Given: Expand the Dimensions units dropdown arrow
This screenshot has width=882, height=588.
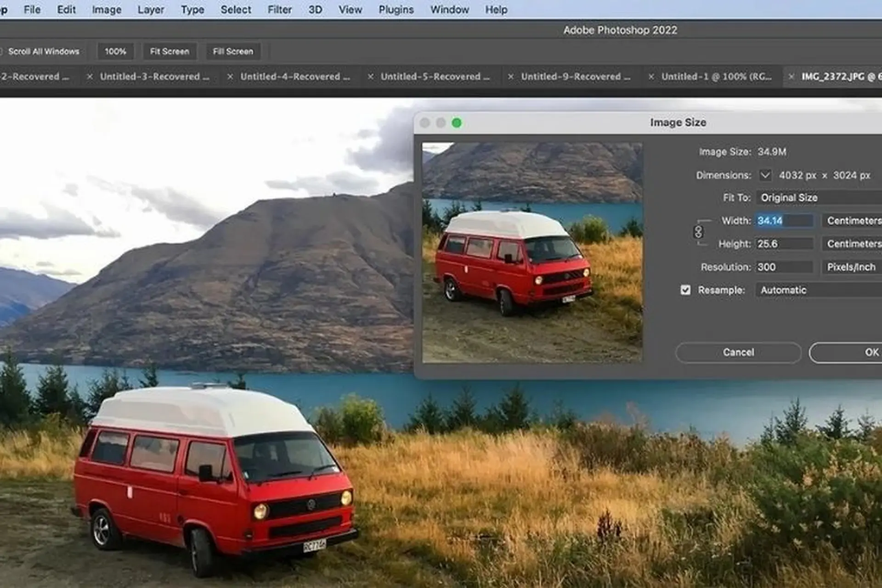Looking at the screenshot, I should click(765, 175).
